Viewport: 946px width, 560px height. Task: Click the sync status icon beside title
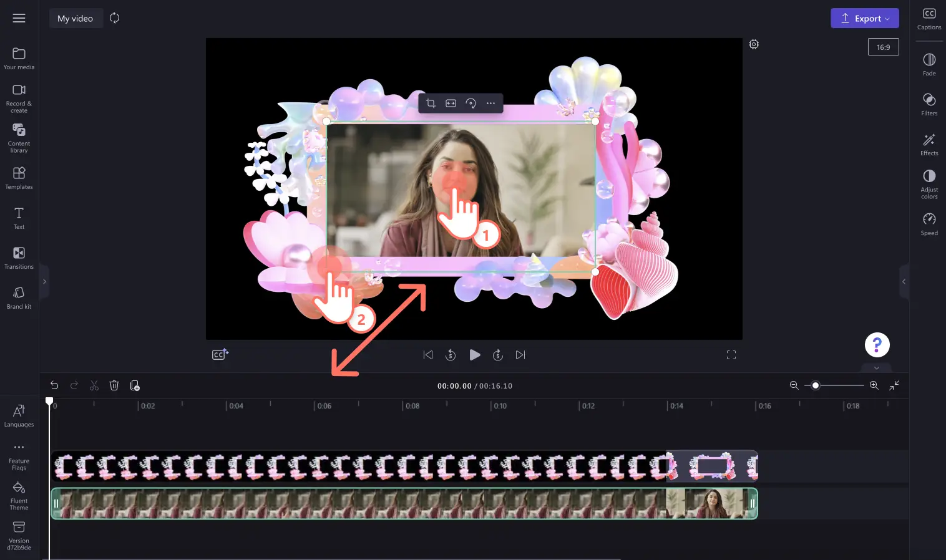[114, 18]
